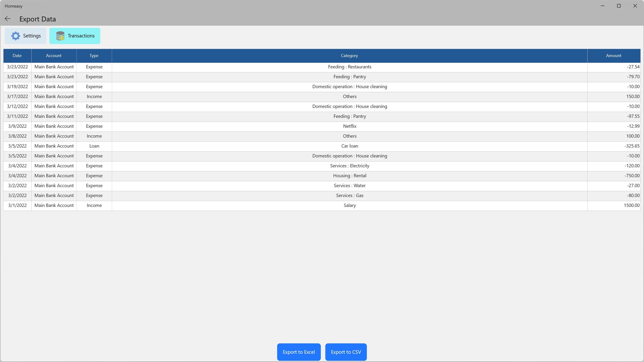Image resolution: width=644 pixels, height=362 pixels.
Task: Toggle visibility of Account column
Action: pos(53,55)
